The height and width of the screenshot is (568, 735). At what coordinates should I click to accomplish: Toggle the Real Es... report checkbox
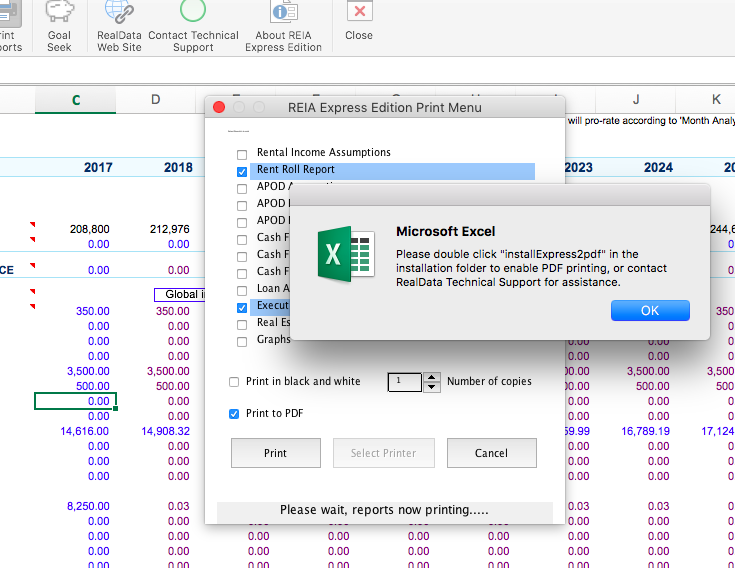click(242, 325)
